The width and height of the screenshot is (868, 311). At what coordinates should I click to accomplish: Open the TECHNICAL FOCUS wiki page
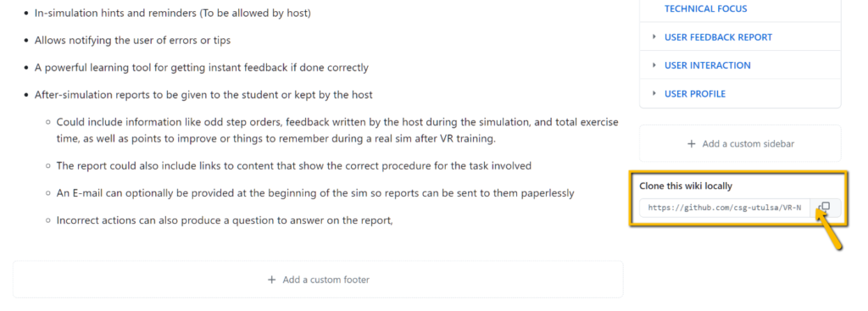click(705, 8)
